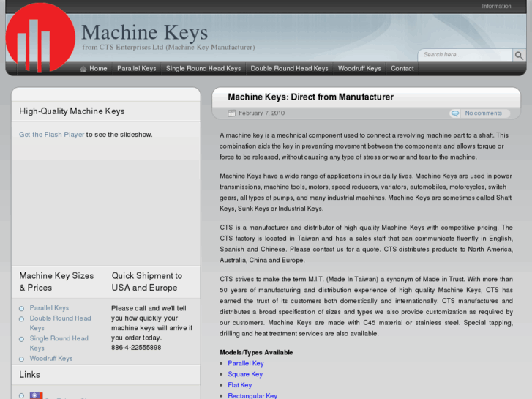The height and width of the screenshot is (399, 532).
Task: Click the calendar icon beside February 7, 2010
Action: (231, 113)
